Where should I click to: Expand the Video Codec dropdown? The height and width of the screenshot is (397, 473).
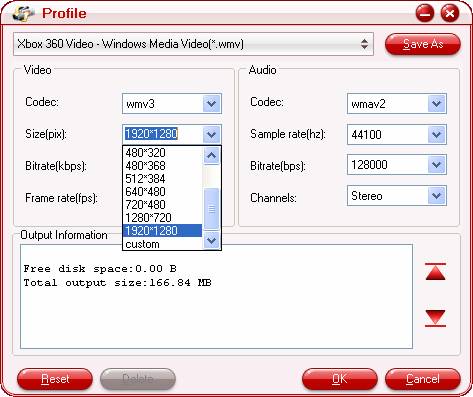click(x=211, y=104)
